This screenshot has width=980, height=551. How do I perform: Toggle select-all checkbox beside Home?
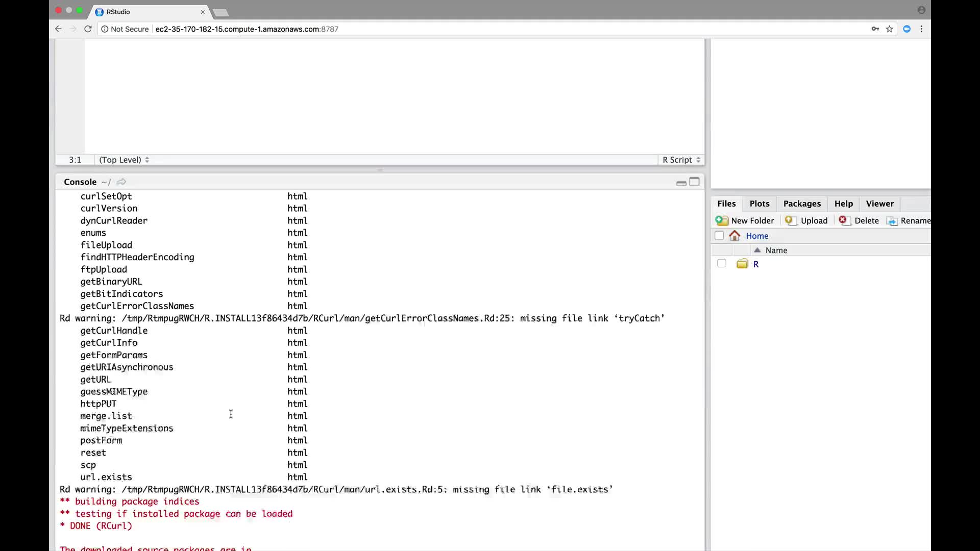tap(719, 236)
